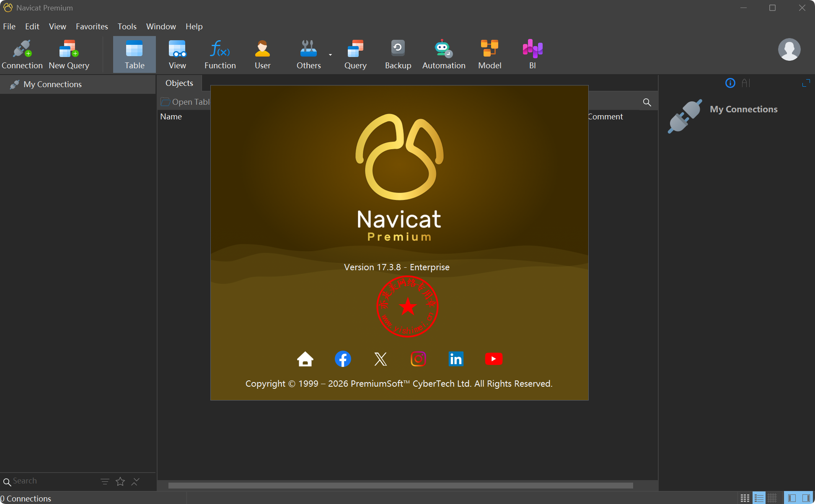Open the Facebook icon on splash

tap(343, 359)
